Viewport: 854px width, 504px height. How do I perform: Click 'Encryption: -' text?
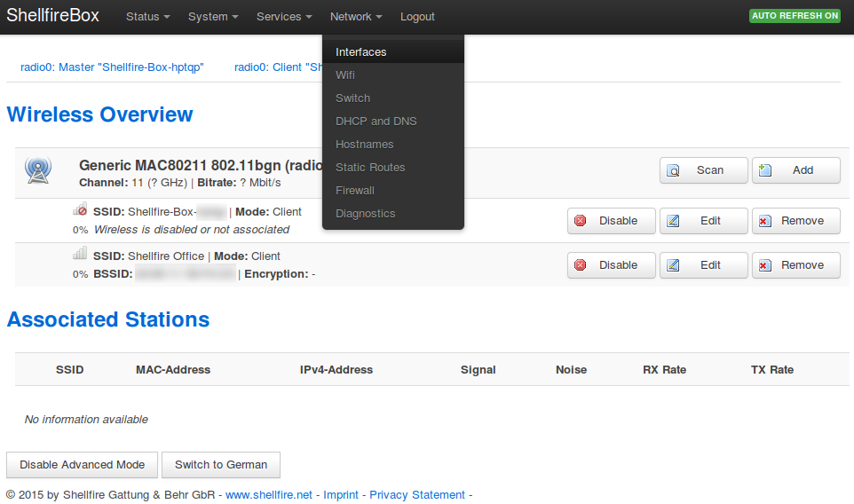point(280,274)
